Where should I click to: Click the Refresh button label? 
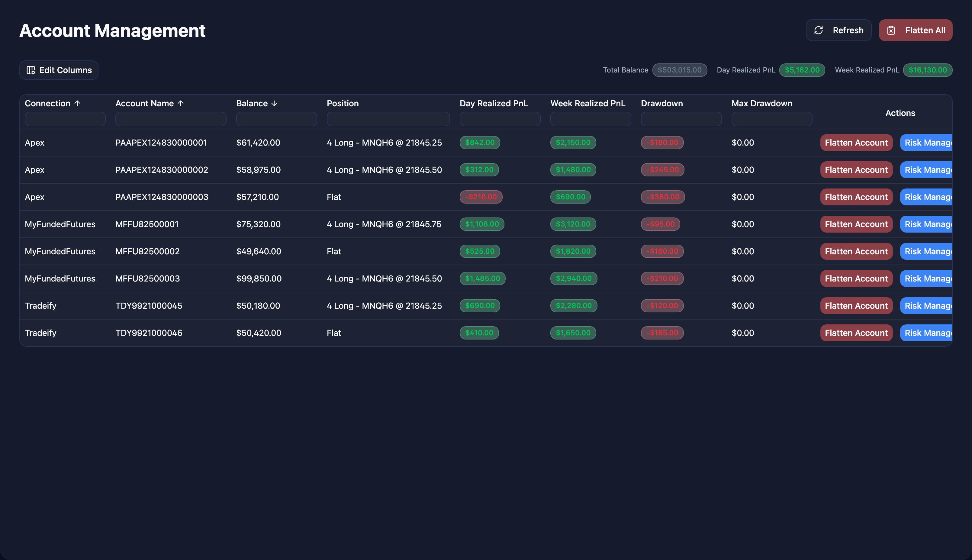pyautogui.click(x=848, y=31)
